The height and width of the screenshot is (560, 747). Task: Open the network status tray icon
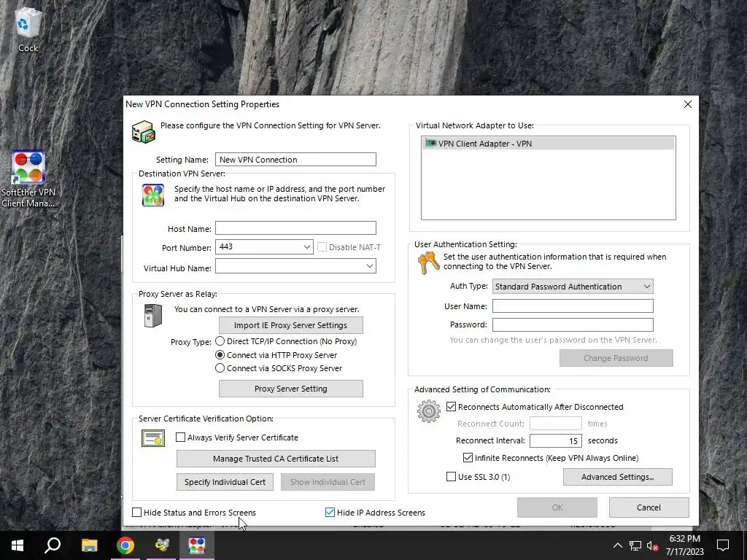(635, 545)
